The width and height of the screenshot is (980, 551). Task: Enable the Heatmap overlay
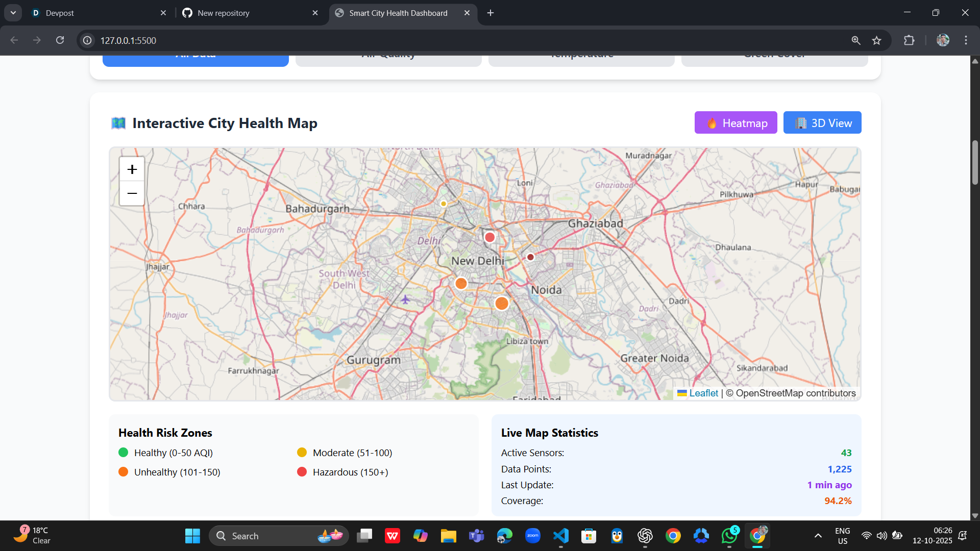[736, 123]
